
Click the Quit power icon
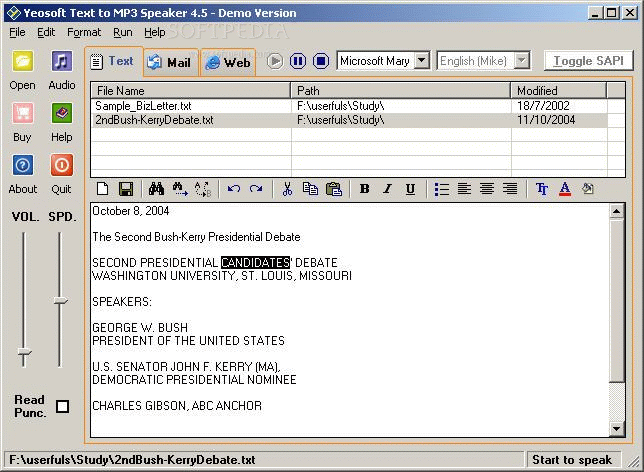click(62, 165)
